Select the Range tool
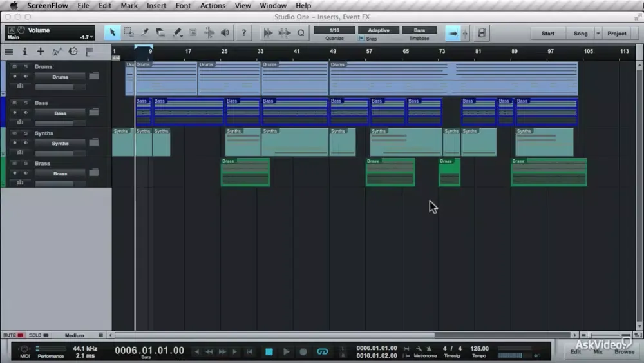Image resolution: width=644 pixels, height=363 pixels. click(x=129, y=33)
